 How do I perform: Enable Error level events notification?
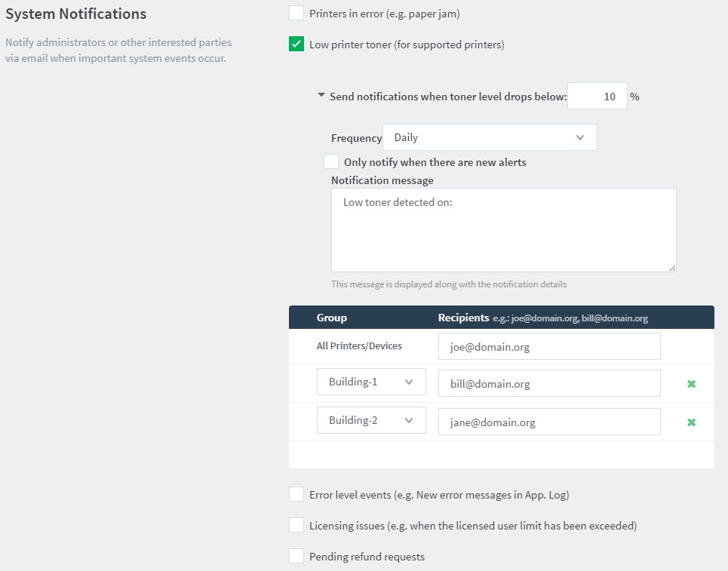[x=296, y=494]
